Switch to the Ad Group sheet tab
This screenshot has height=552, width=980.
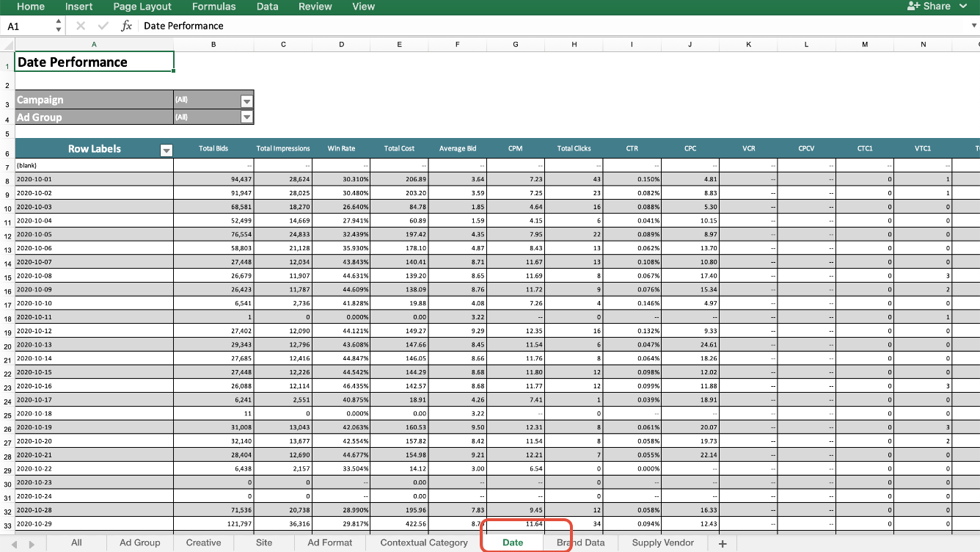coord(139,542)
